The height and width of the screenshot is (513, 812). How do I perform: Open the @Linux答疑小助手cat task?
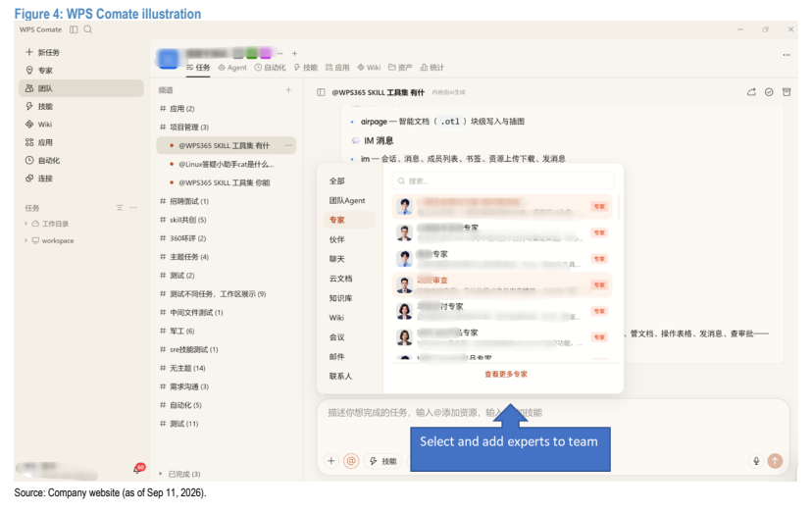[x=227, y=164]
